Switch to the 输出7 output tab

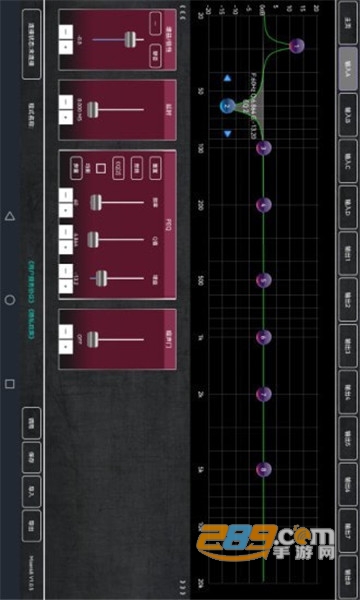[x=348, y=531]
